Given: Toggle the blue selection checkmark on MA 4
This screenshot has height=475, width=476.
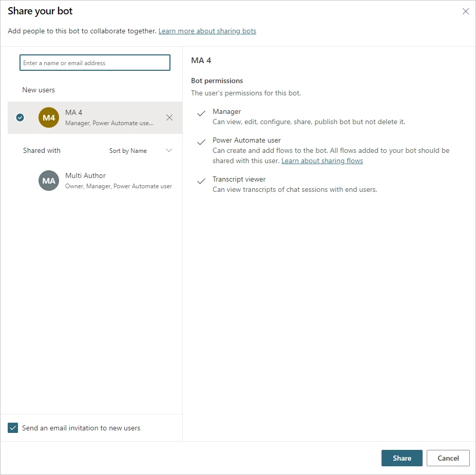Looking at the screenshot, I should coord(20,117).
